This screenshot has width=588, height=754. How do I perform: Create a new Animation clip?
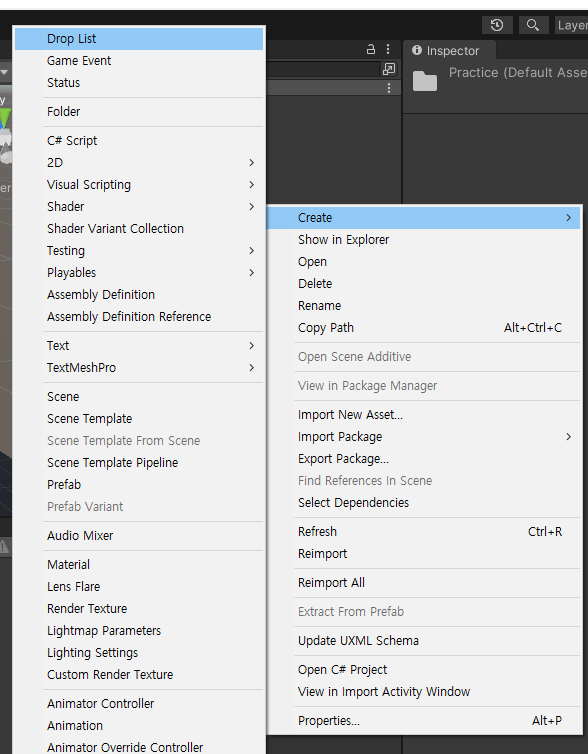click(x=139, y=726)
